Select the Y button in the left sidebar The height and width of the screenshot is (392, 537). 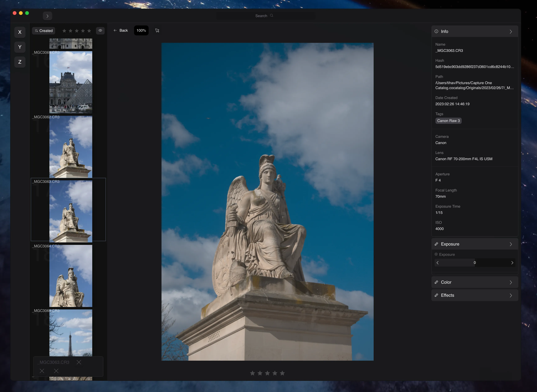pos(20,47)
